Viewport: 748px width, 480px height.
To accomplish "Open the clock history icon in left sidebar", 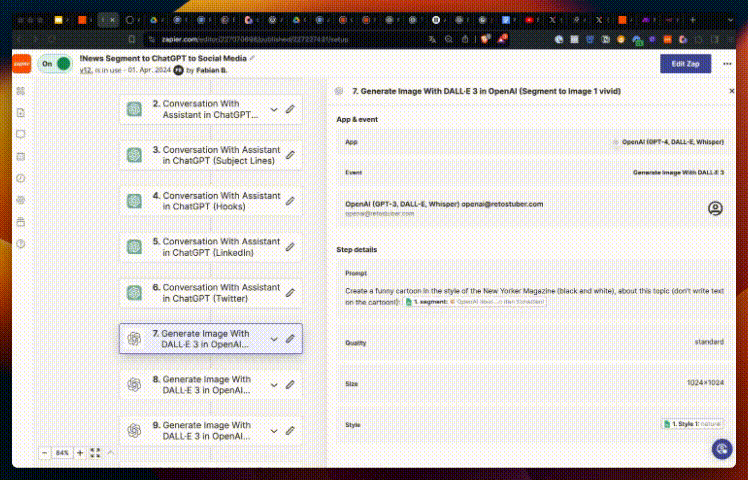I will (x=21, y=178).
